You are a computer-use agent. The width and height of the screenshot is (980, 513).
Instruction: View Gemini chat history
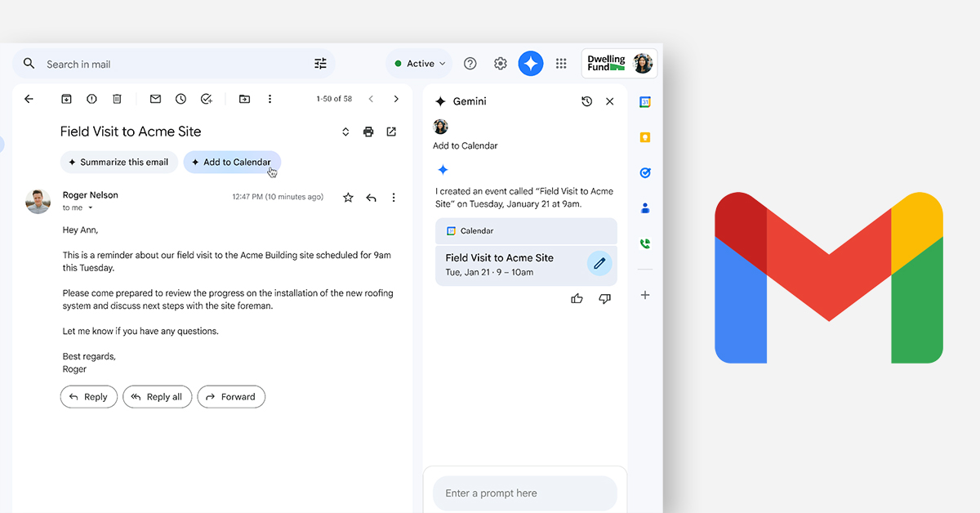[586, 101]
